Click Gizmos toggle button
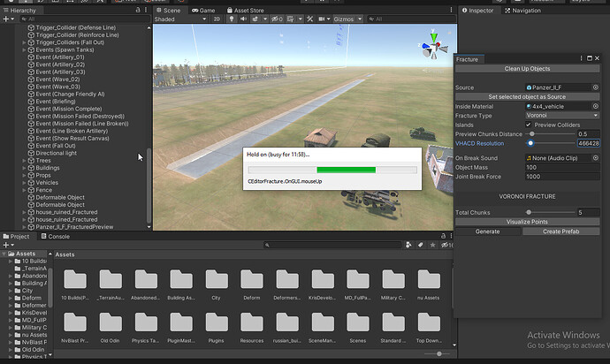Image resolution: width=610 pixels, height=364 pixels. coord(344,19)
